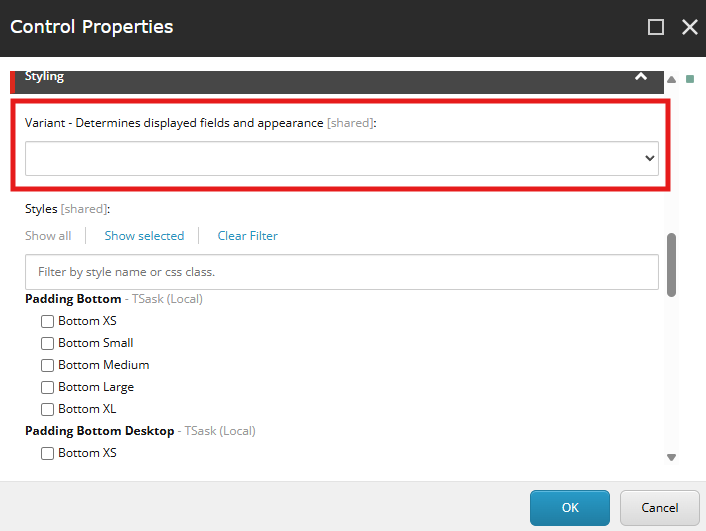Check Bottom XS under Padding Bottom Desktop
Viewport: 706px width, 531px height.
47,453
